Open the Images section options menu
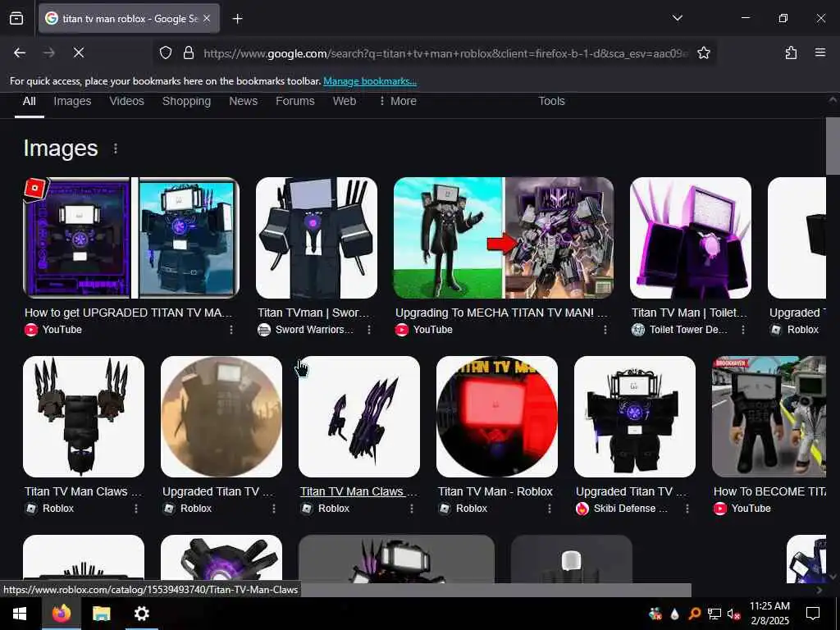 [x=115, y=148]
